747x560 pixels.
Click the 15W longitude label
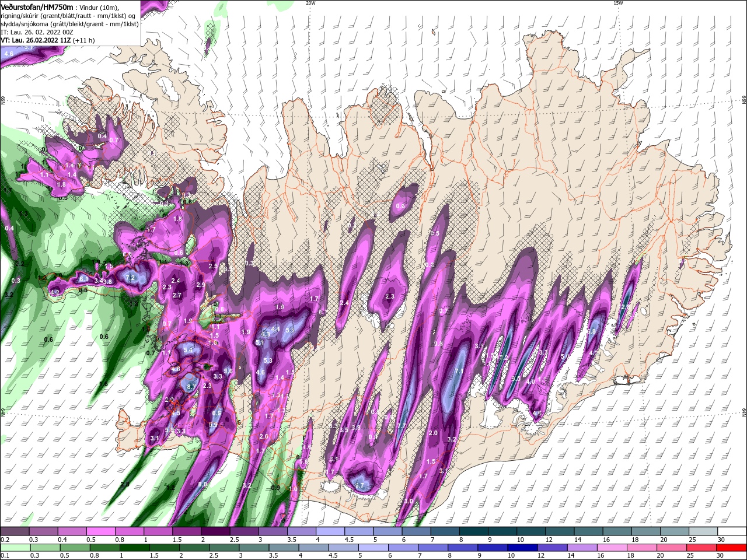tap(618, 3)
